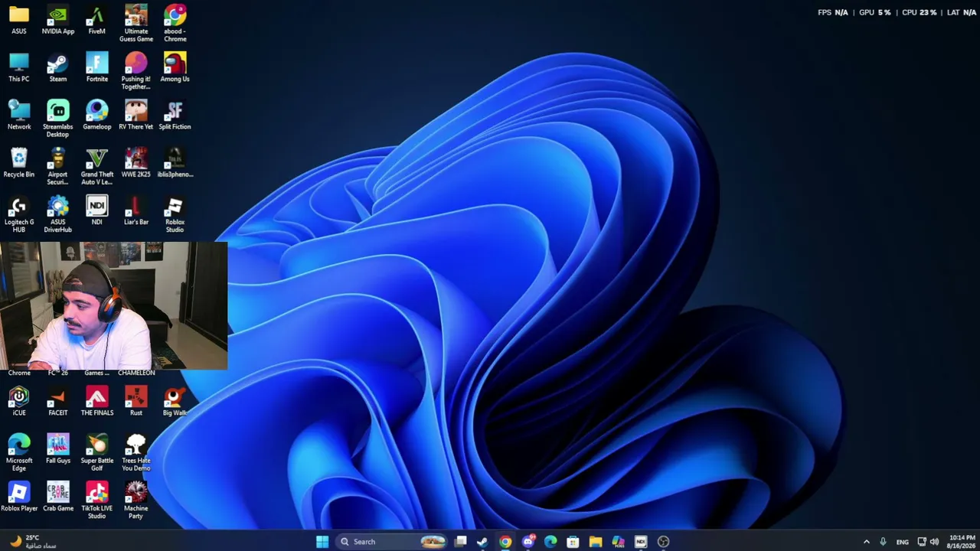The image size is (980, 551).
Task: Open the Windows Start menu
Action: (322, 542)
